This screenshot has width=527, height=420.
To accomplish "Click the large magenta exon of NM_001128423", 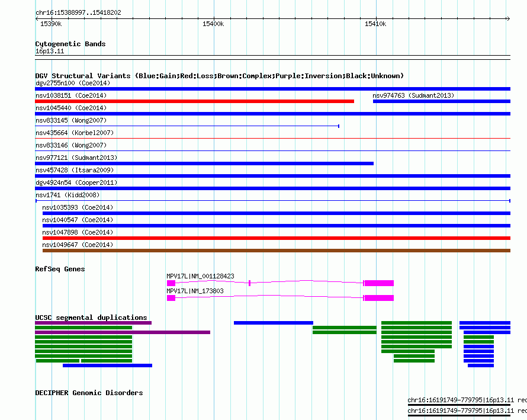I will point(379,283).
